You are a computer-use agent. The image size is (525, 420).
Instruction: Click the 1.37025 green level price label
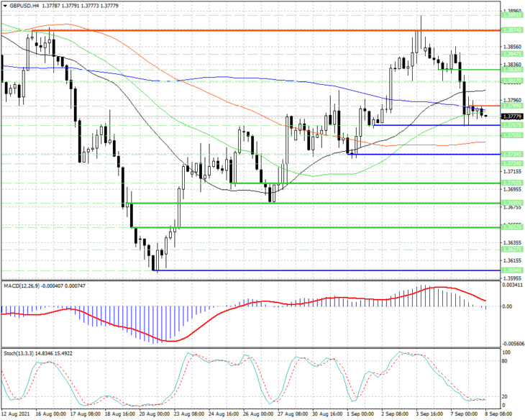(x=511, y=183)
